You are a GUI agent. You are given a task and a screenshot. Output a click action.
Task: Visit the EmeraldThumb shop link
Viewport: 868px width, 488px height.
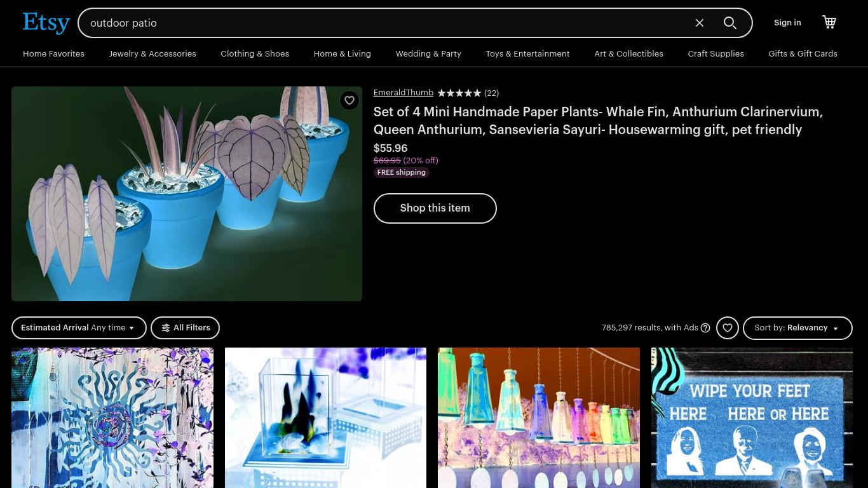click(x=403, y=93)
